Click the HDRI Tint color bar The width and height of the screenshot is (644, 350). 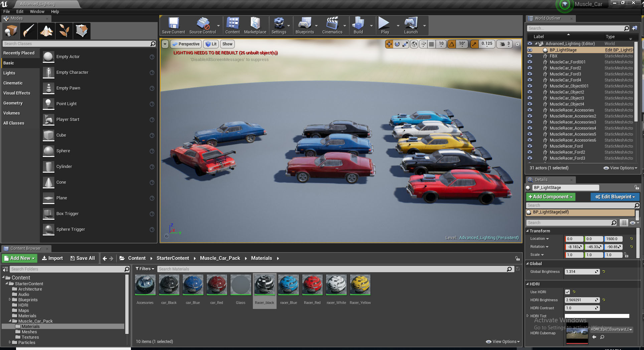[x=597, y=316]
